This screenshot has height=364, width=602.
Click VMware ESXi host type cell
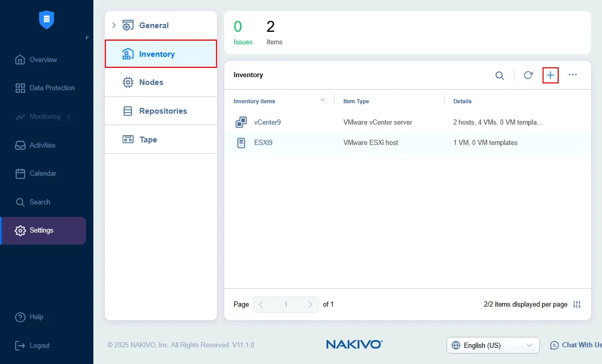(370, 143)
